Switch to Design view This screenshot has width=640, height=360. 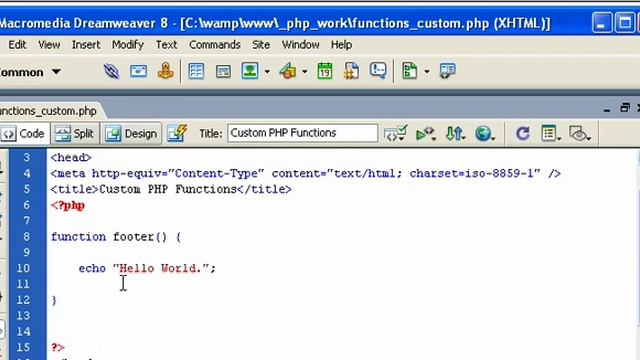point(131,133)
